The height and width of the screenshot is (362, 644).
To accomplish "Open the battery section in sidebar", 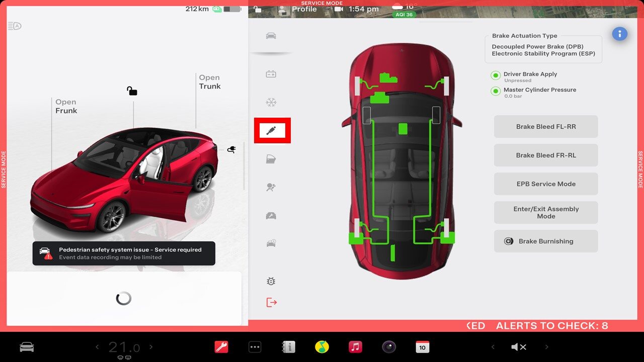I will pos(271,74).
